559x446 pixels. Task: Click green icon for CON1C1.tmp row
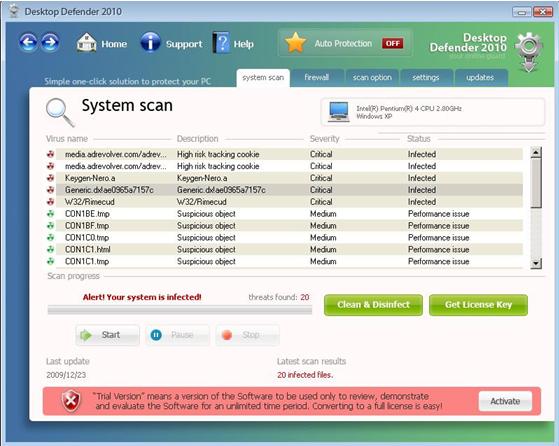pos(51,261)
